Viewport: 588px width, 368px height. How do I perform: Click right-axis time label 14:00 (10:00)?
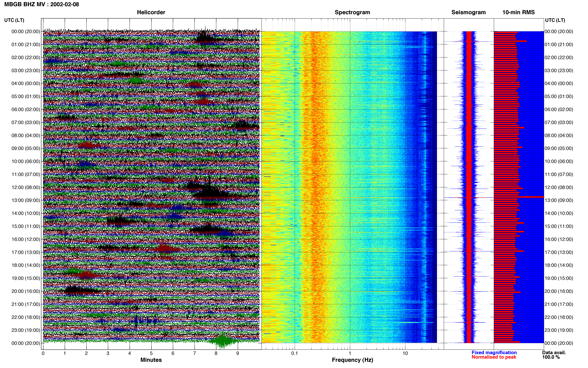559,213
